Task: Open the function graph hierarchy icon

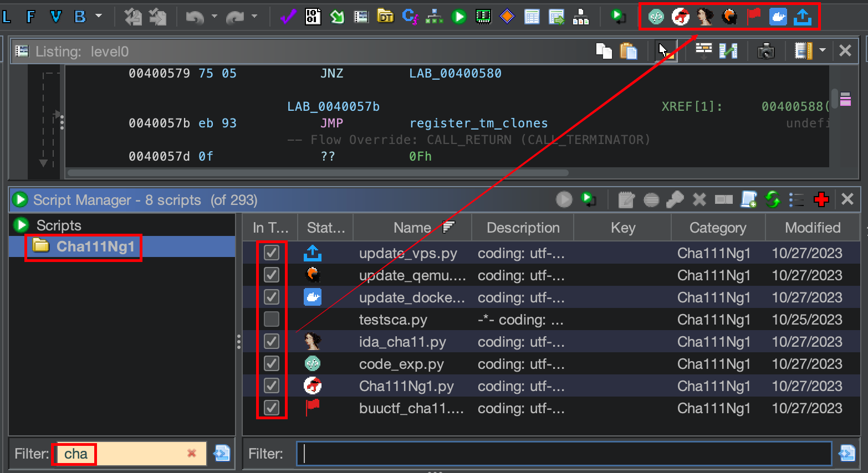Action: [x=434, y=17]
